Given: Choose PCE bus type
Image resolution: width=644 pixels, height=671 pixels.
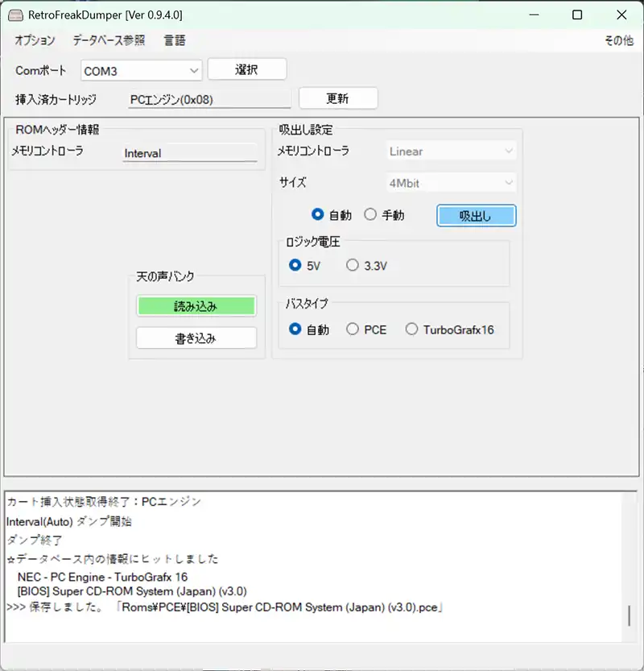Looking at the screenshot, I should [353, 329].
